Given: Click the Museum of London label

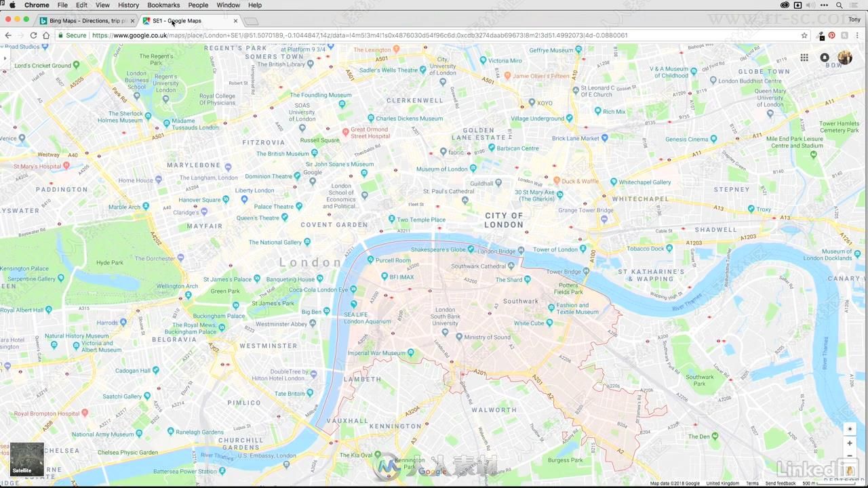Looking at the screenshot, I should pos(442,169).
